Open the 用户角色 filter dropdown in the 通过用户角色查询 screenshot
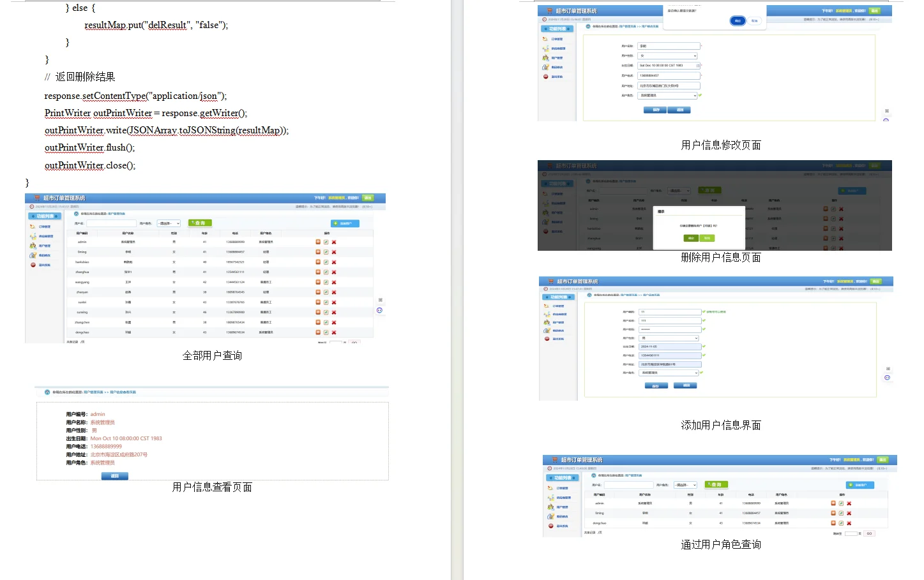The width and height of the screenshot is (924, 580). click(685, 485)
